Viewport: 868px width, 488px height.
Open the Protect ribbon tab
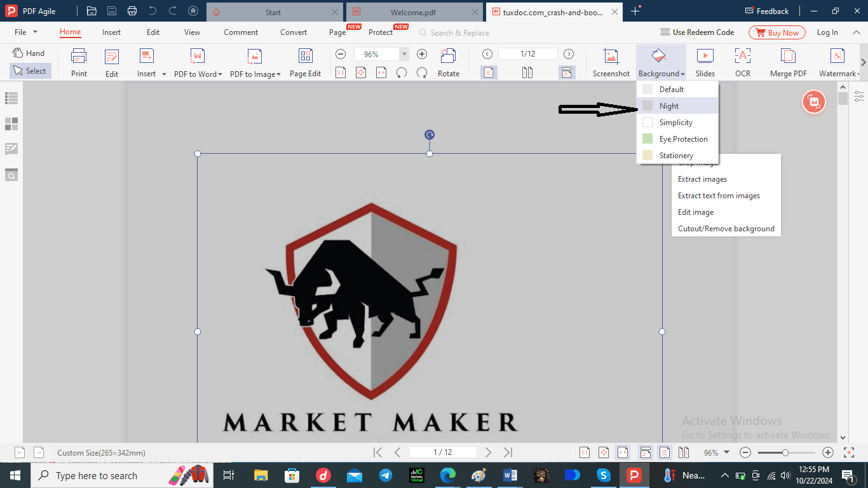pyautogui.click(x=381, y=32)
